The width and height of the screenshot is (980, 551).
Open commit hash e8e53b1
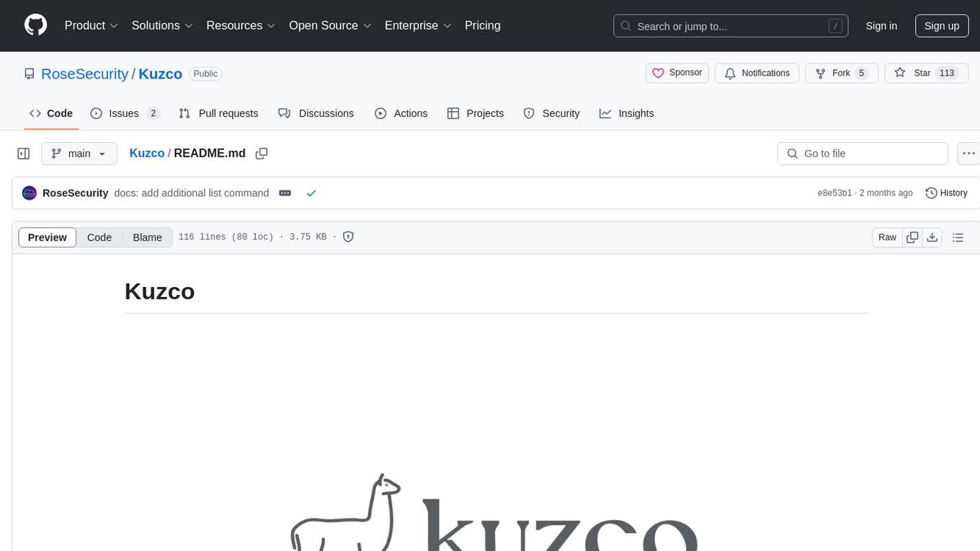click(834, 193)
